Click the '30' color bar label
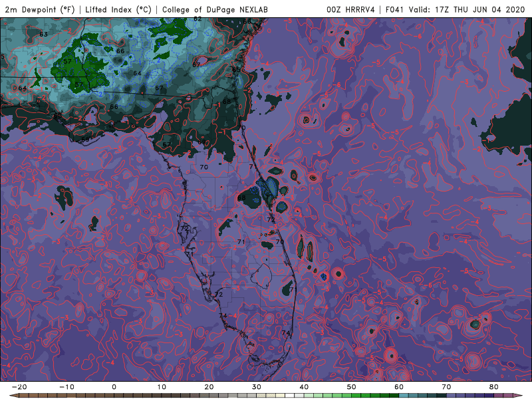The image size is (532, 399). [257, 387]
